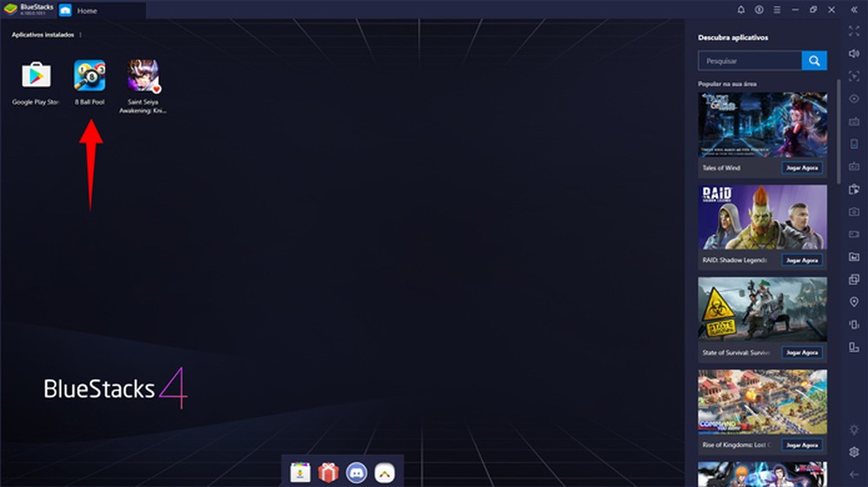
Task: Click Jogar Agora for Tales of Wind
Action: (x=801, y=168)
